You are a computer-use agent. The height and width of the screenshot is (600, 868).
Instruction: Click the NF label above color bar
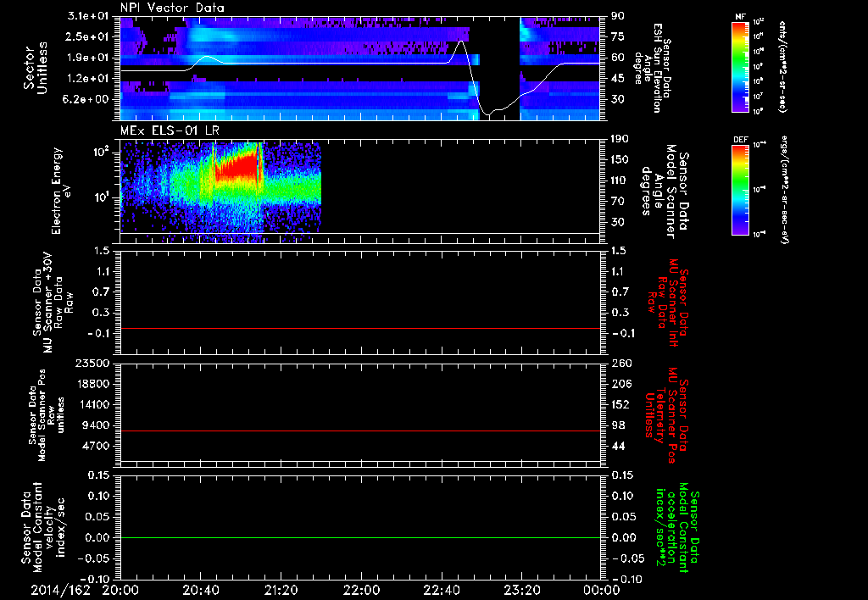[x=740, y=17]
